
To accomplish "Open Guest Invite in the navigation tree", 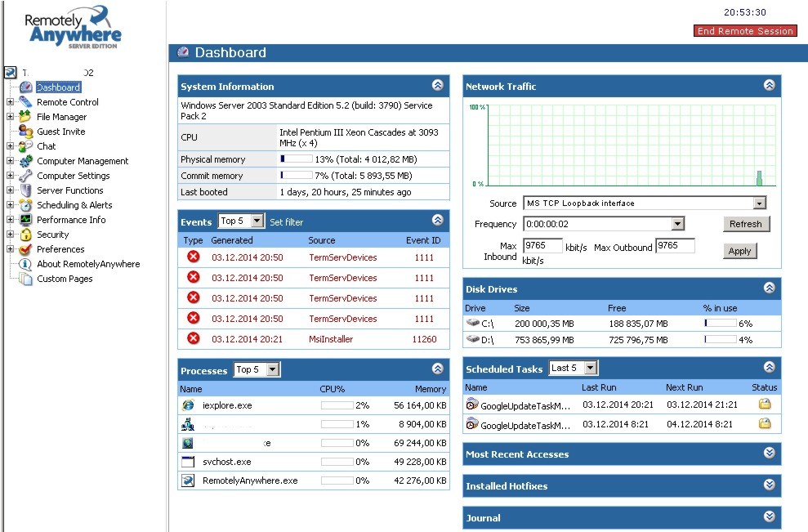I will click(60, 132).
